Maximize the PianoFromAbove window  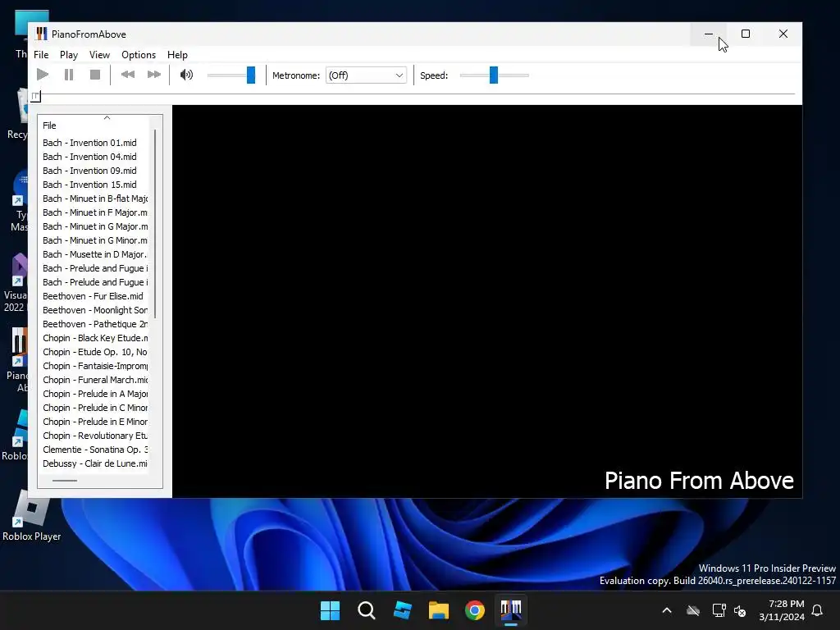(745, 34)
